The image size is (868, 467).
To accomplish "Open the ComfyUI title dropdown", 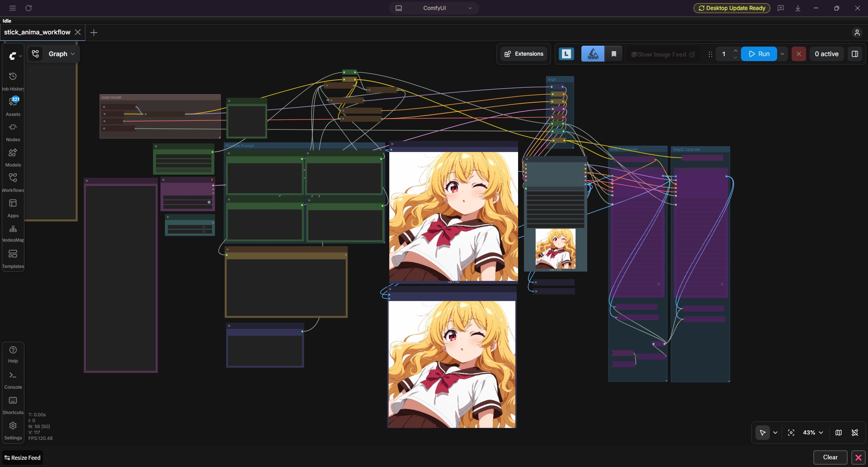I will click(x=434, y=8).
